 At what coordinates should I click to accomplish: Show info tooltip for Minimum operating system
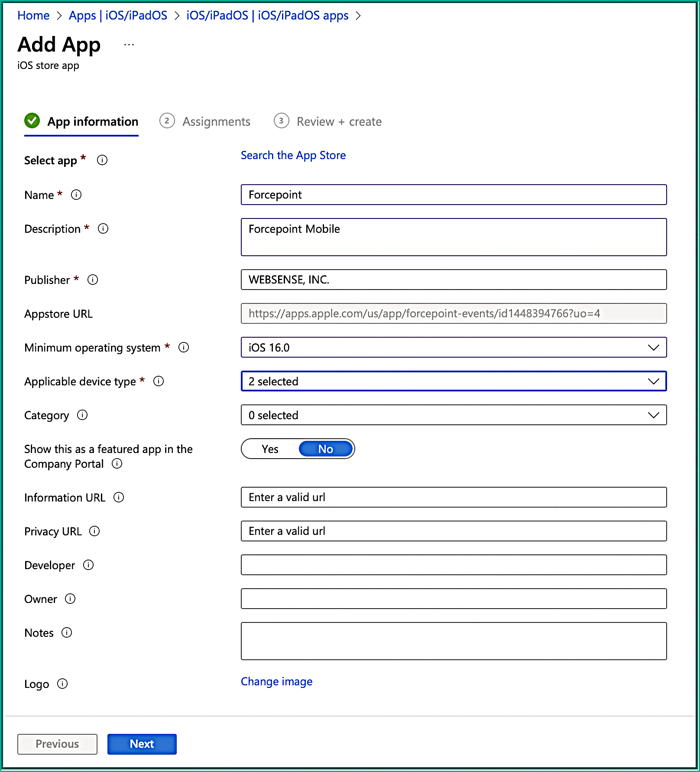[184, 347]
